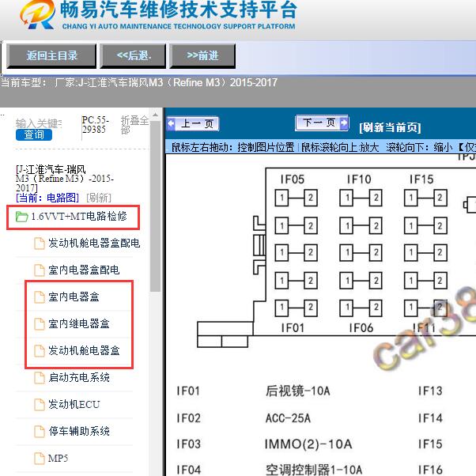Open 发动机舱电器盒 item
This screenshot has height=476, width=476.
pyautogui.click(x=84, y=350)
